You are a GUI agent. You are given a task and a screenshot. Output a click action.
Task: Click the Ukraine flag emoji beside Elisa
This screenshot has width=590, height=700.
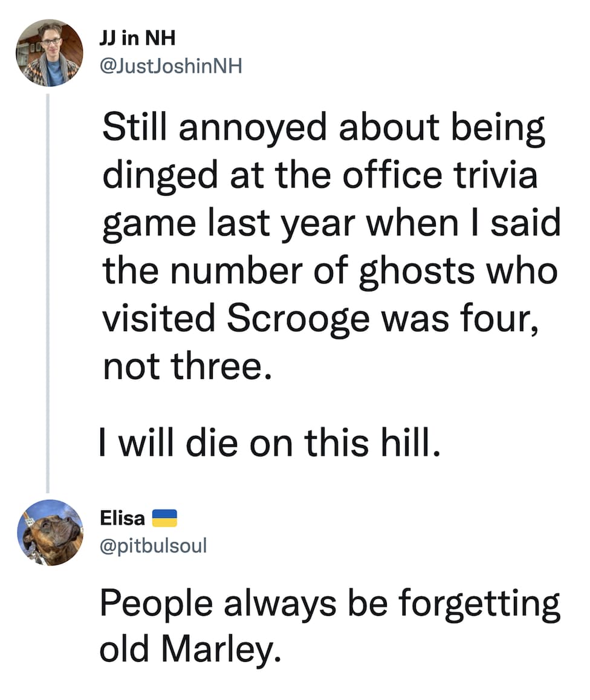click(163, 518)
